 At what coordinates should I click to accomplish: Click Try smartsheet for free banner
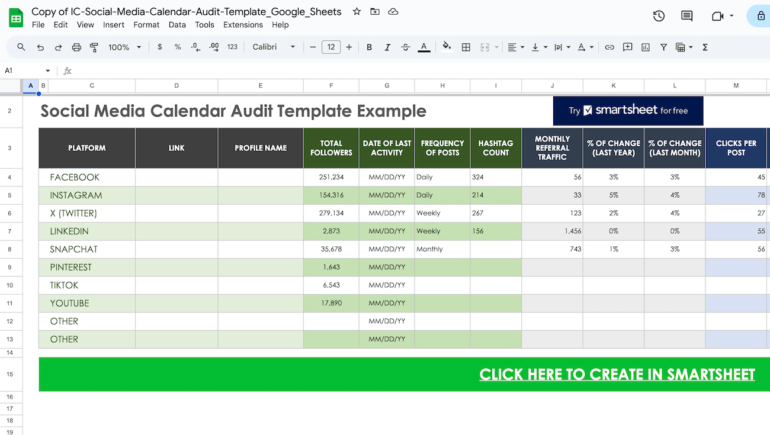pyautogui.click(x=628, y=110)
